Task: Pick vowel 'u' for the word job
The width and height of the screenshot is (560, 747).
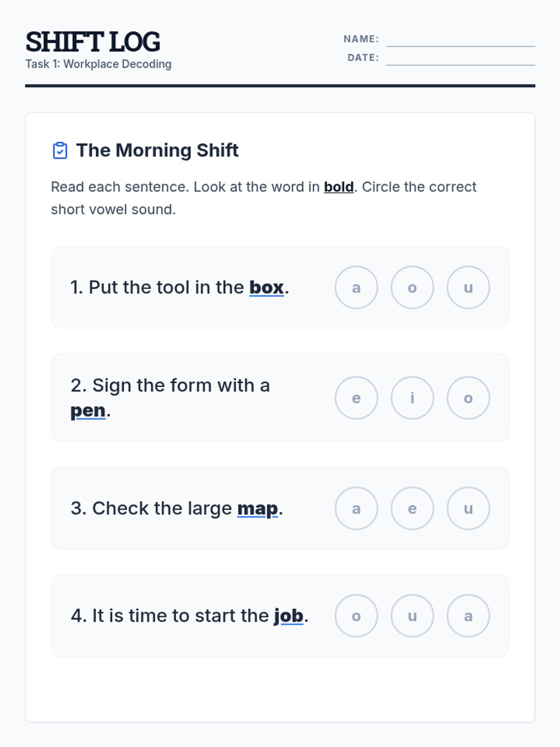Action: (412, 616)
